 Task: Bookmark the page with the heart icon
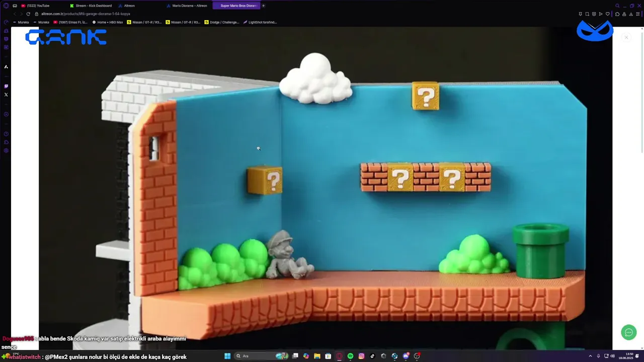tap(607, 14)
